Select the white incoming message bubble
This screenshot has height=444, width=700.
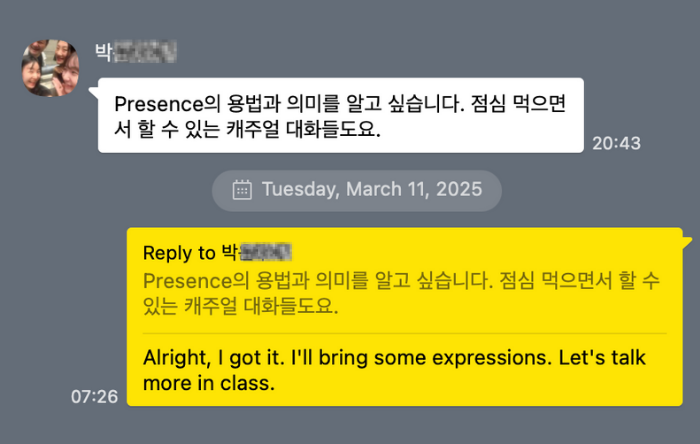pyautogui.click(x=340, y=115)
